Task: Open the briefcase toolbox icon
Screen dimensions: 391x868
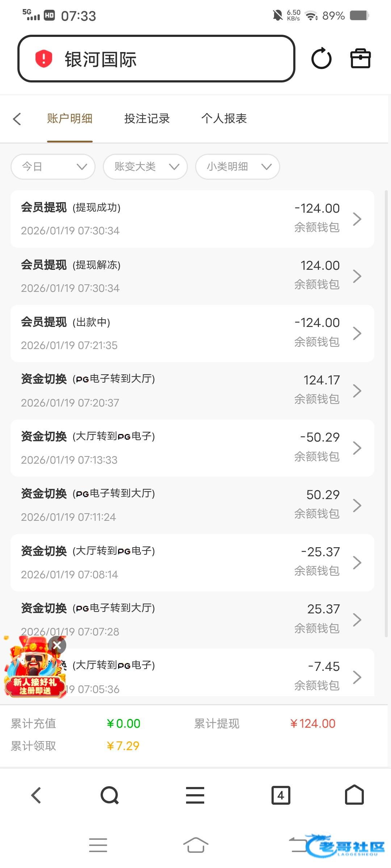Action: [x=360, y=59]
